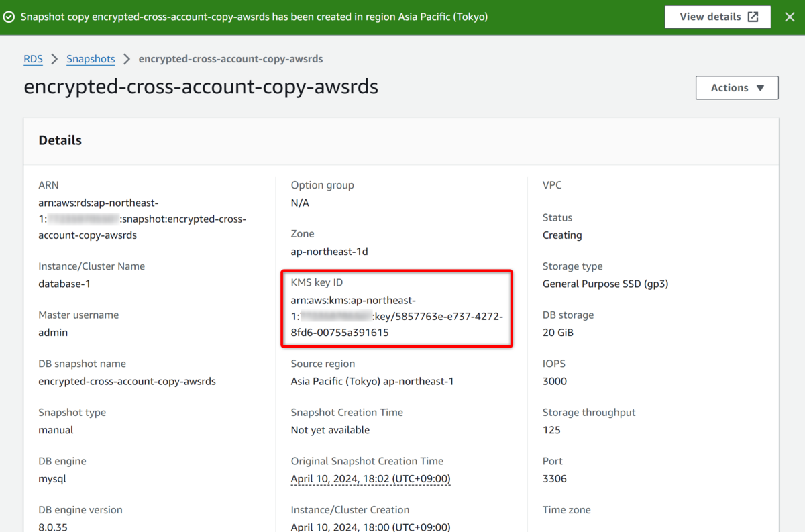This screenshot has height=532, width=805.
Task: Go to RDS breadcrumb link
Action: tap(33, 59)
